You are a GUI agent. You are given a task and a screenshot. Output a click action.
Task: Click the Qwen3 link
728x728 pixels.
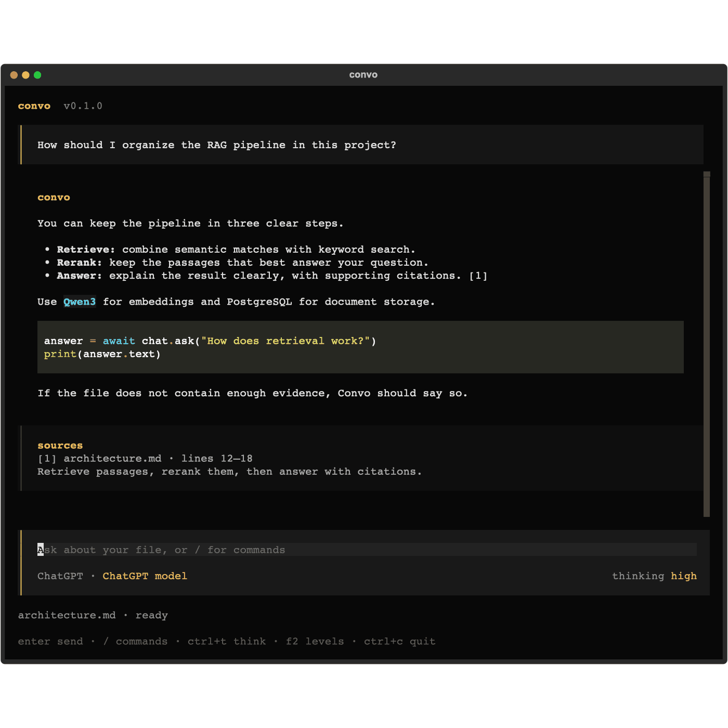[x=80, y=302]
